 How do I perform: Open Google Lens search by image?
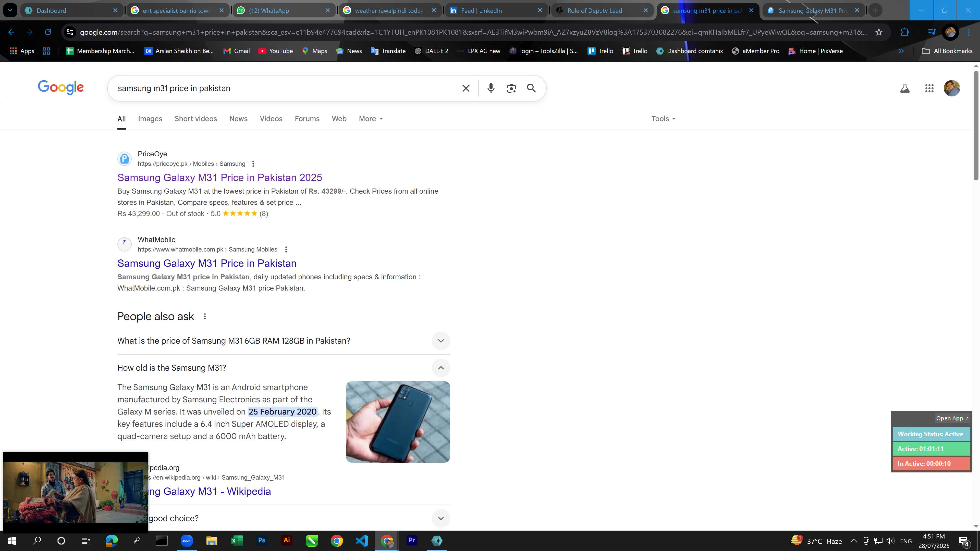point(511,88)
